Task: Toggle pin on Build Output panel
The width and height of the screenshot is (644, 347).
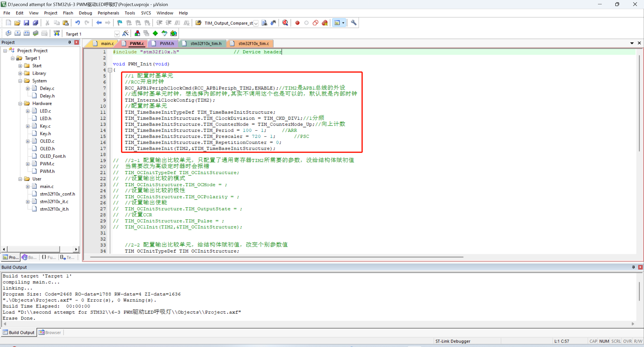Action: tap(633, 267)
